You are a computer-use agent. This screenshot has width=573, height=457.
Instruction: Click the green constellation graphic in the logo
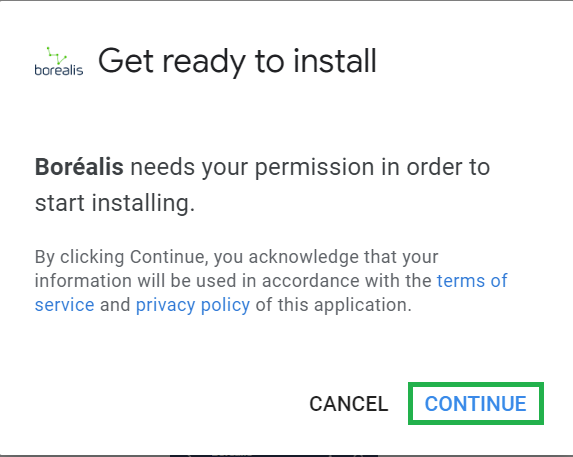click(x=57, y=56)
